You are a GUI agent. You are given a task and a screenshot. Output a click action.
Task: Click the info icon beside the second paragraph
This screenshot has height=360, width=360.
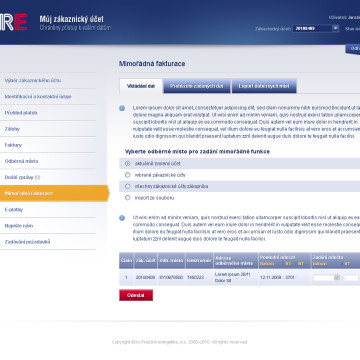tap(122, 218)
